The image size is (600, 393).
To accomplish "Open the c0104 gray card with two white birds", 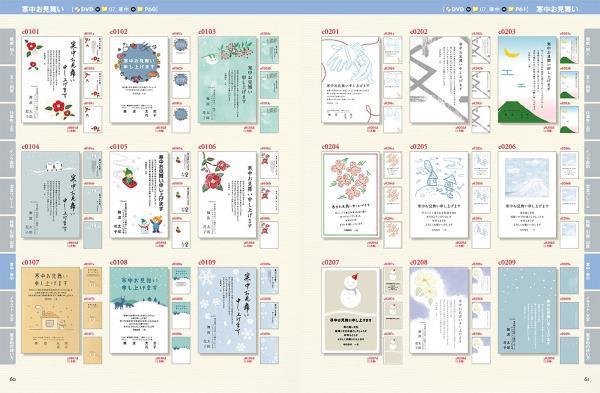I will [51, 195].
